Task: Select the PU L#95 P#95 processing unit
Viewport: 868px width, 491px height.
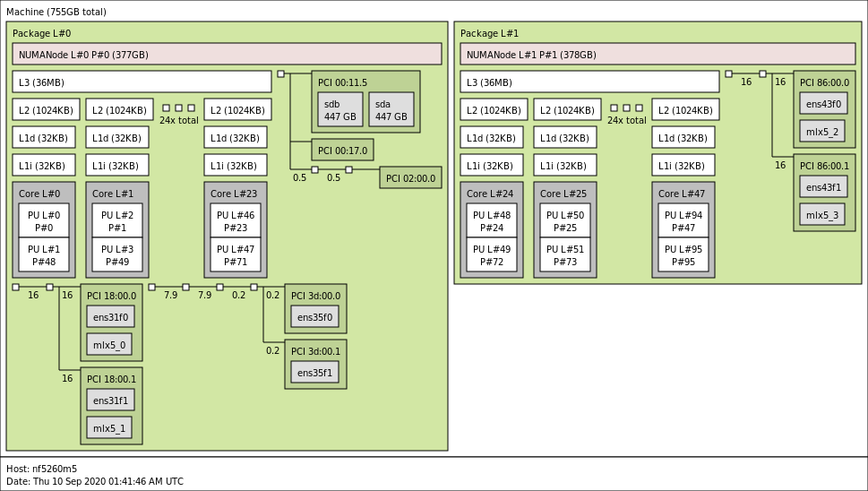Action: [683, 254]
